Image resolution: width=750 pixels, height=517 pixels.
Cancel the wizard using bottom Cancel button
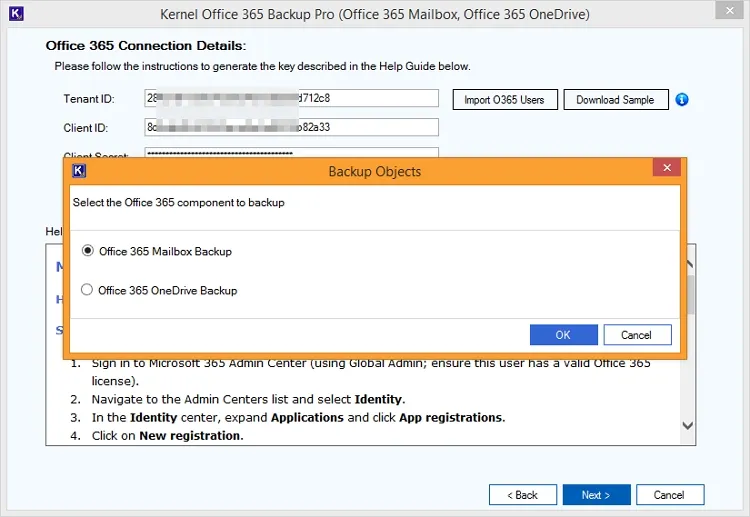pyautogui.click(x=670, y=495)
